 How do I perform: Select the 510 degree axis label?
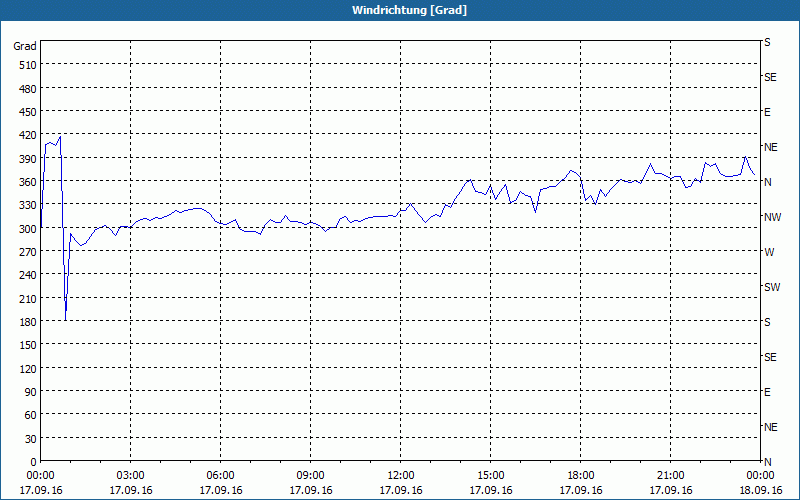pyautogui.click(x=28, y=65)
